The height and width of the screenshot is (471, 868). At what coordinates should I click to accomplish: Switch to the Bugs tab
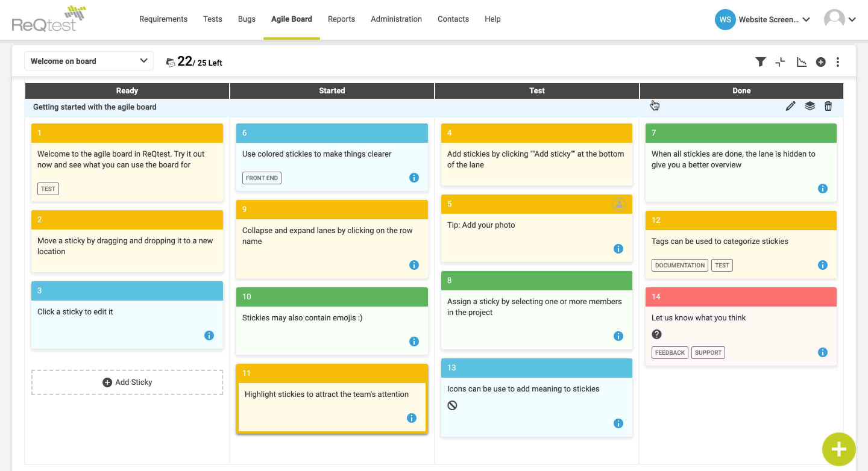click(x=247, y=19)
